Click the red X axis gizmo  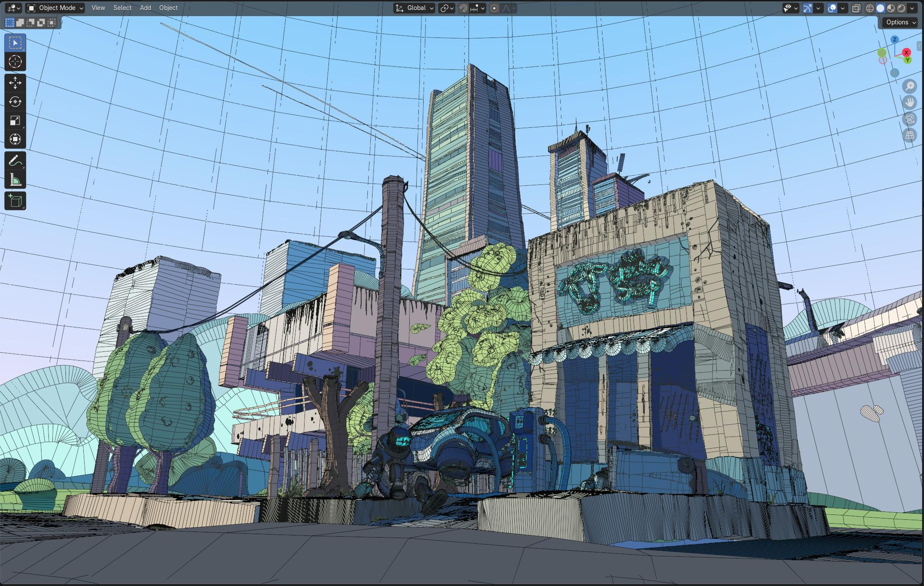[x=907, y=52]
